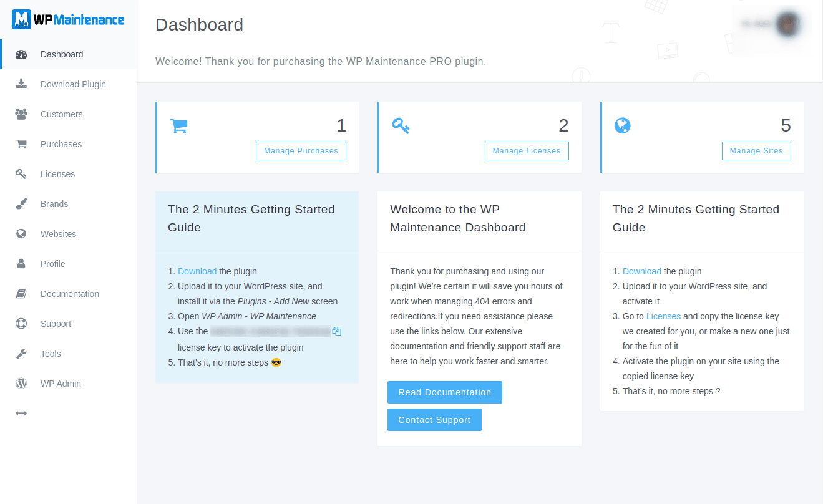Select Support in the sidebar
This screenshot has width=823, height=504.
(69, 324)
